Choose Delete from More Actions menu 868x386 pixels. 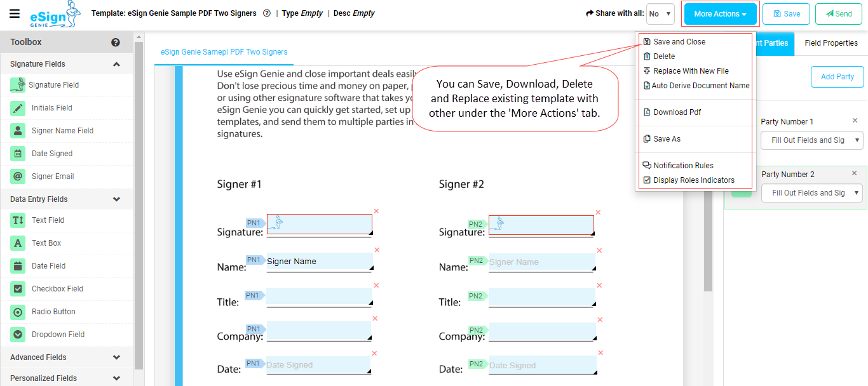pos(659,57)
